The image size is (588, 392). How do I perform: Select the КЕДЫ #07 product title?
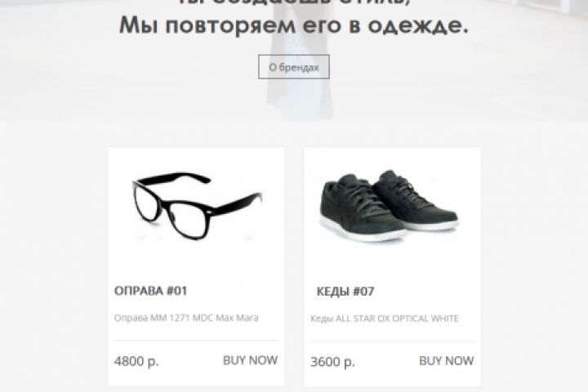coord(345,292)
